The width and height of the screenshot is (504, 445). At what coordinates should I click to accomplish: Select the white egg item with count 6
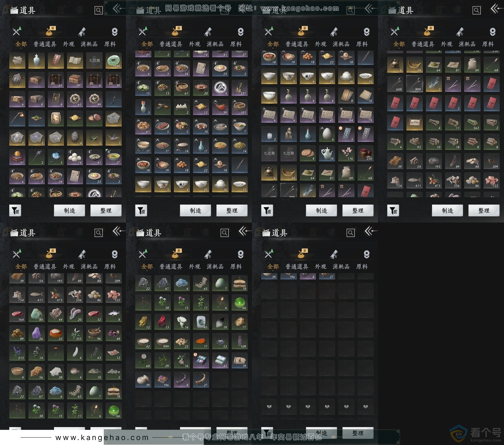coord(327,134)
